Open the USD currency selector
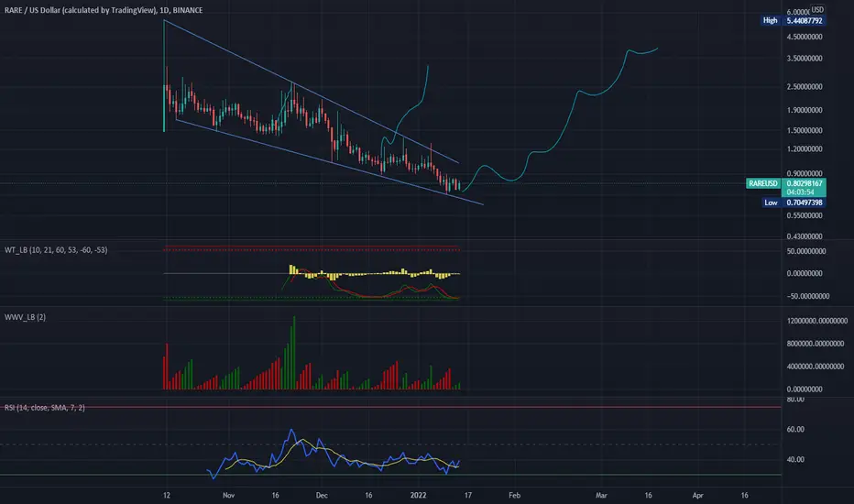Screen dimensions: 854x504 click(817, 9)
